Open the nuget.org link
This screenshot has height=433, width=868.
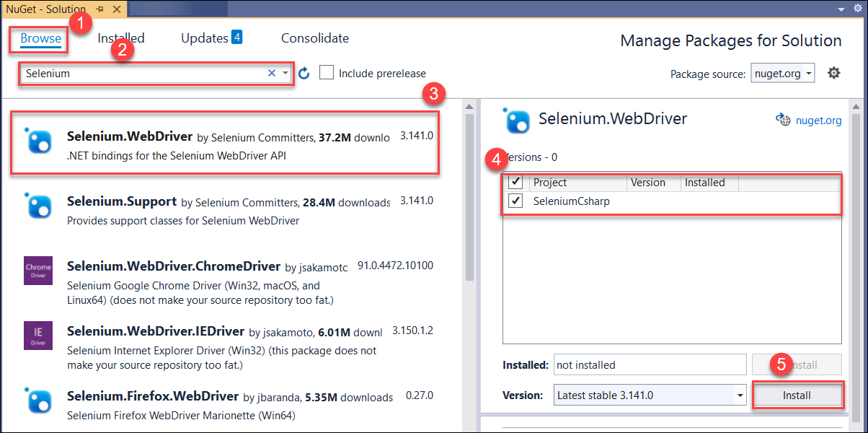coord(818,121)
